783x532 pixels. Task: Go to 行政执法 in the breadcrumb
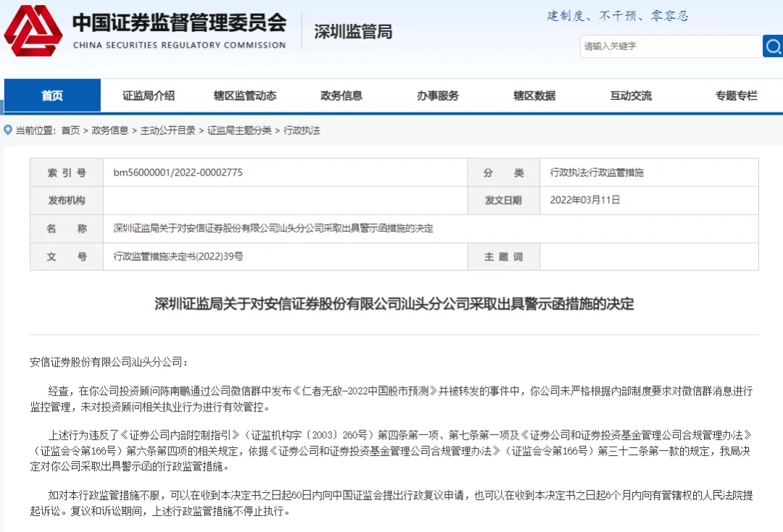tap(302, 130)
